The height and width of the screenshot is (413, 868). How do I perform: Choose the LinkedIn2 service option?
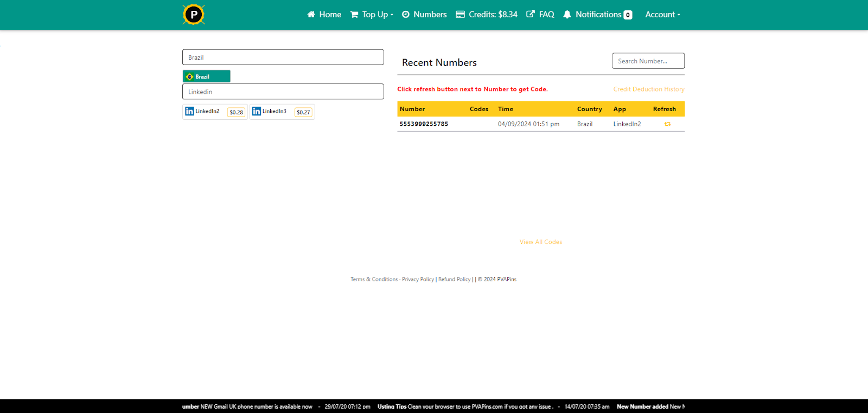click(215, 112)
